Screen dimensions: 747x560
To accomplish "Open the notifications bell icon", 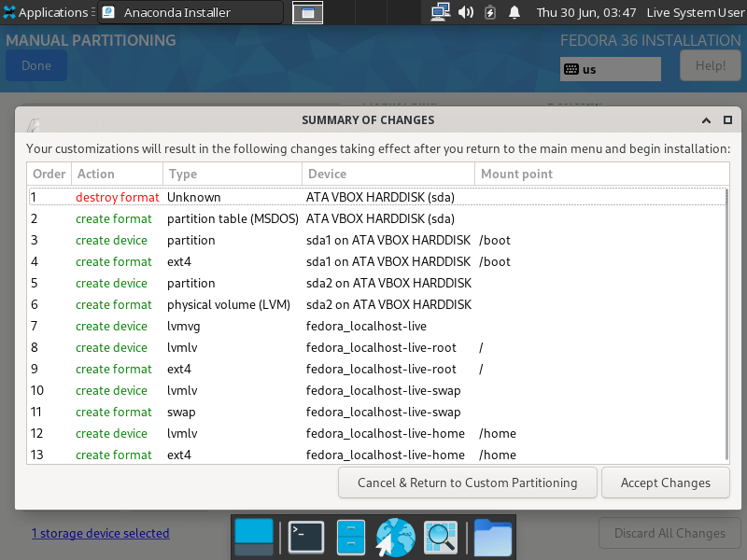I will coord(514,12).
